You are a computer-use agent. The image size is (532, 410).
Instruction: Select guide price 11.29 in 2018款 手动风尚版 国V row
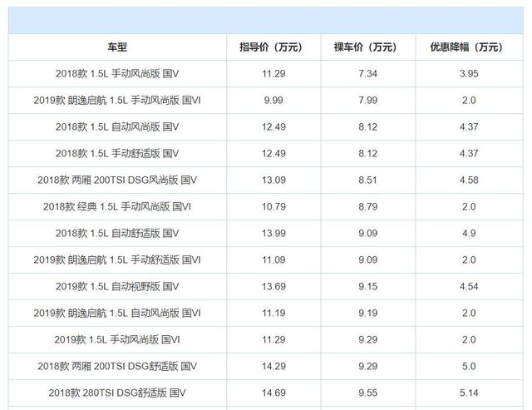[x=273, y=74]
